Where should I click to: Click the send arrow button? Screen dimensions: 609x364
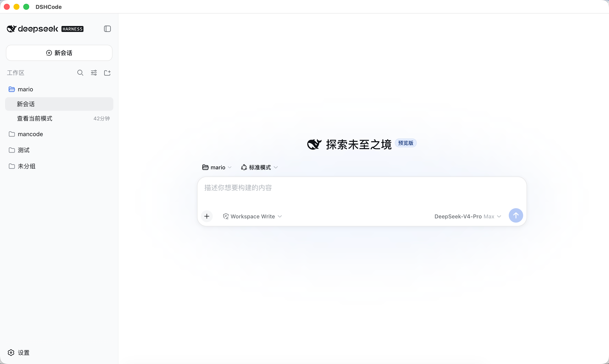tap(516, 215)
